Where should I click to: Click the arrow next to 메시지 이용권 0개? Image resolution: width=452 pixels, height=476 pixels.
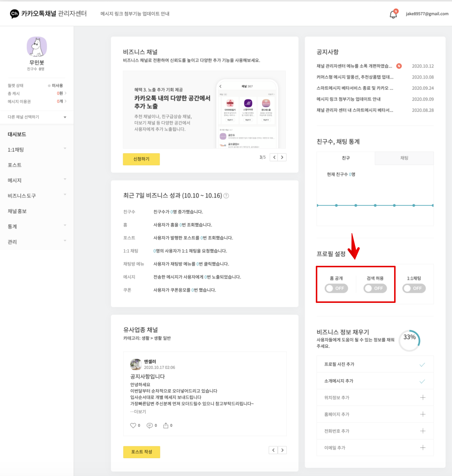point(66,101)
